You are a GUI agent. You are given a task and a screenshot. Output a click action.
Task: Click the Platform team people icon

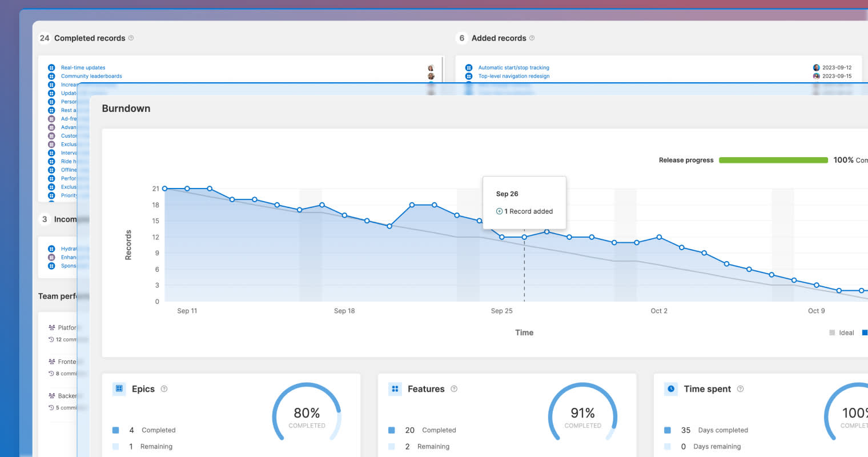(x=52, y=328)
